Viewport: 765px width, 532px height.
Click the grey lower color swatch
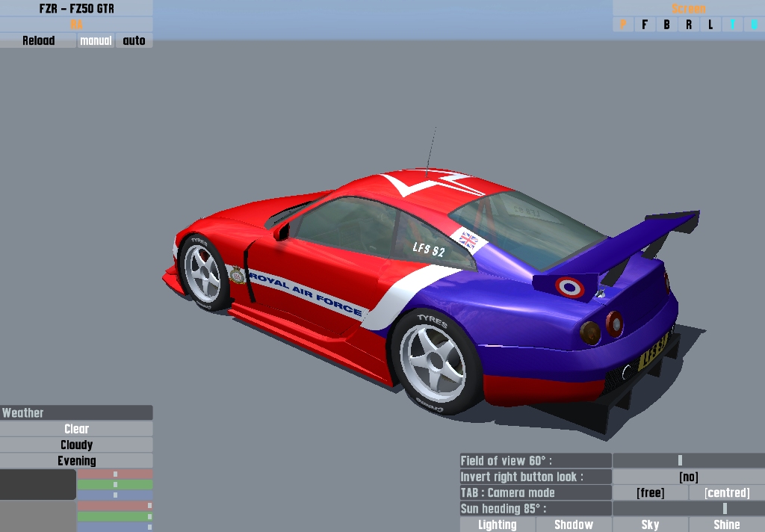pyautogui.click(x=37, y=516)
